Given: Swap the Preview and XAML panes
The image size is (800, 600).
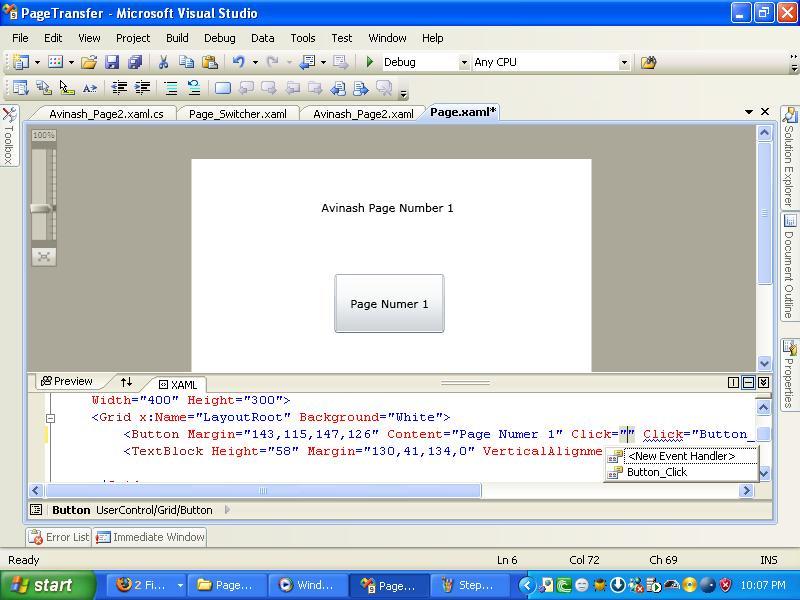Looking at the screenshot, I should [127, 382].
